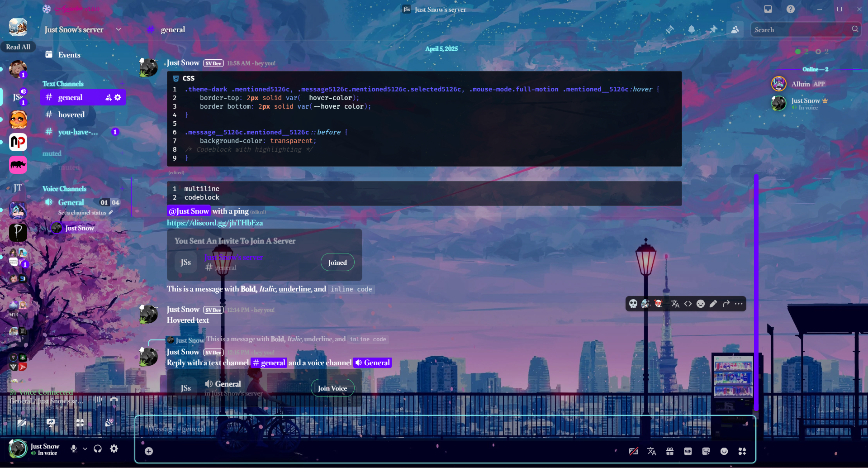Click the purple chat scrollbar

click(x=756, y=293)
